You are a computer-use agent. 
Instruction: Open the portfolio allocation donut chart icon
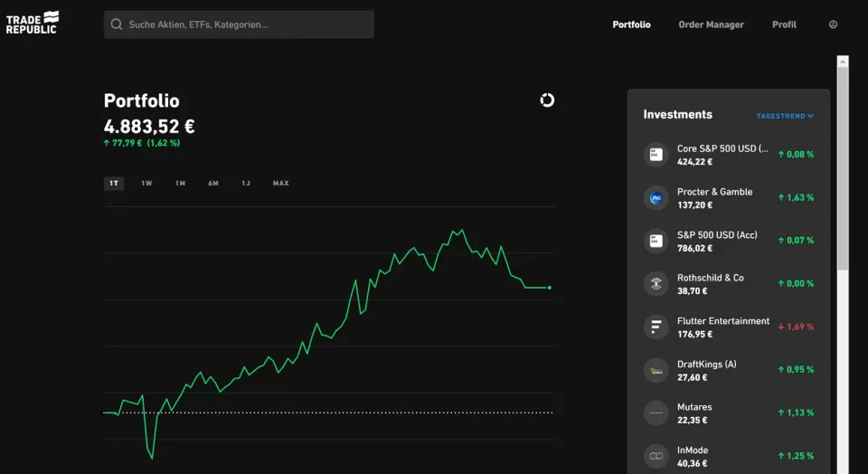pyautogui.click(x=547, y=100)
